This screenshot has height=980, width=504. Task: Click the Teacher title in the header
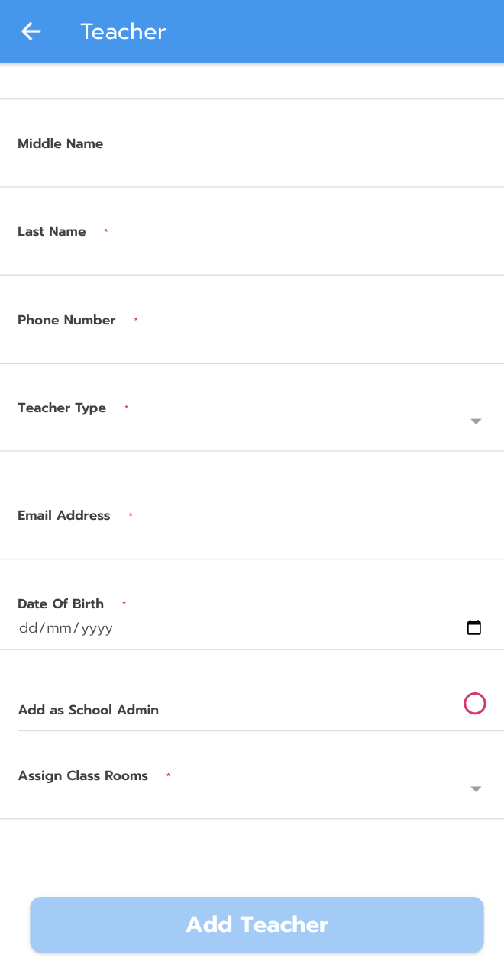coord(122,31)
